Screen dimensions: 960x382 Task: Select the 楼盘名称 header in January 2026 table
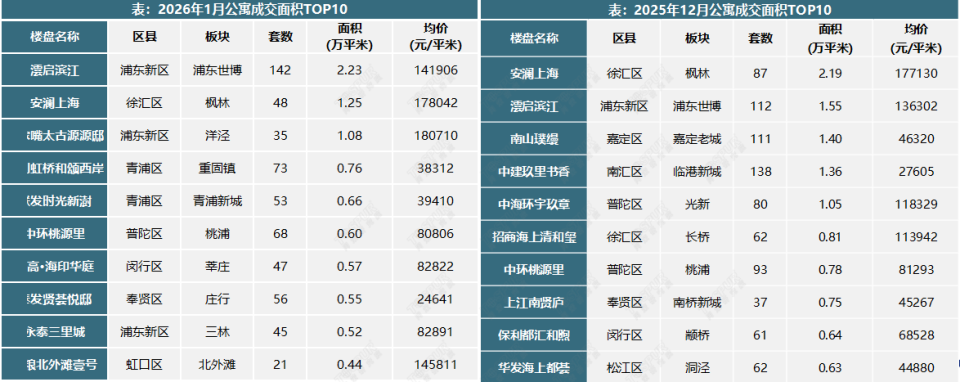click(x=54, y=37)
